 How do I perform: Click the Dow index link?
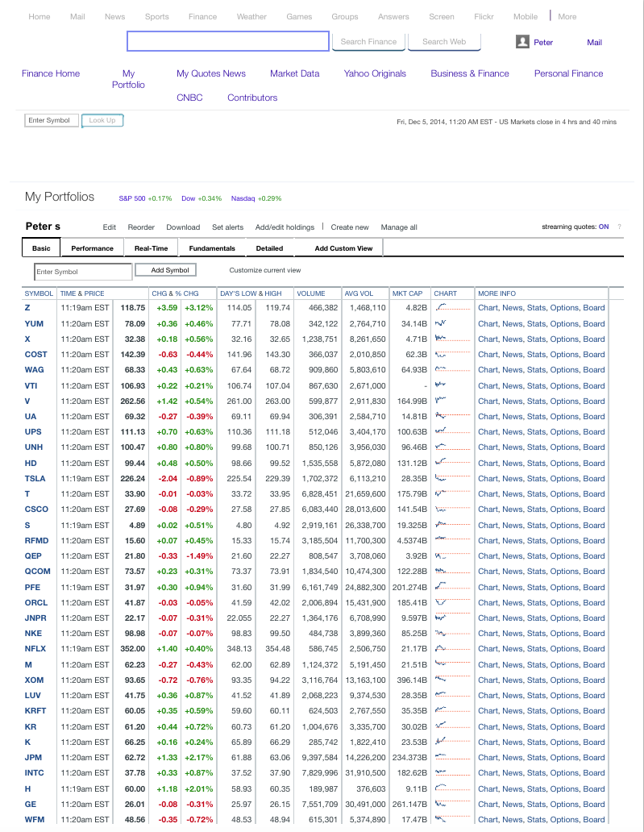(x=189, y=198)
